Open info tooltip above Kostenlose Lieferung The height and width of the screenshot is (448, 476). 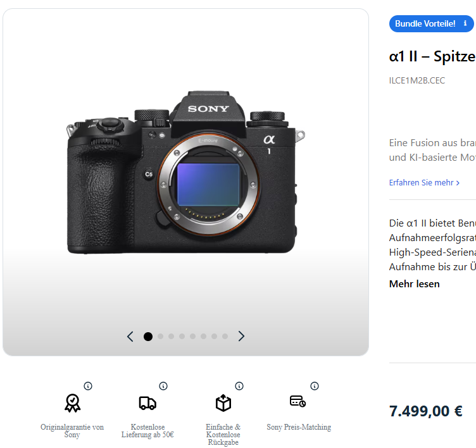[163, 386]
